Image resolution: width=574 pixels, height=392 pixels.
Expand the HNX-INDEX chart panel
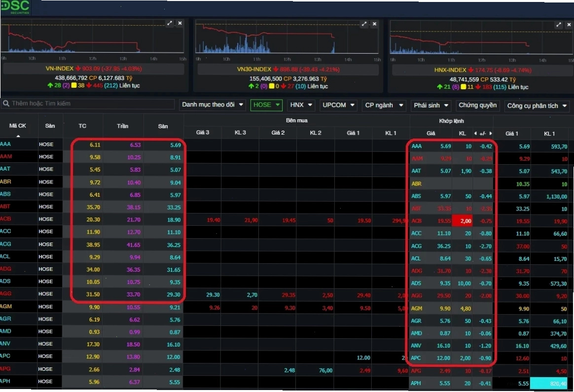(x=558, y=25)
